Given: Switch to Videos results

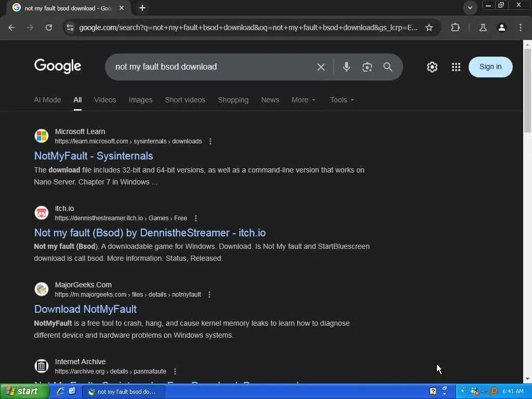Looking at the screenshot, I should pos(105,100).
